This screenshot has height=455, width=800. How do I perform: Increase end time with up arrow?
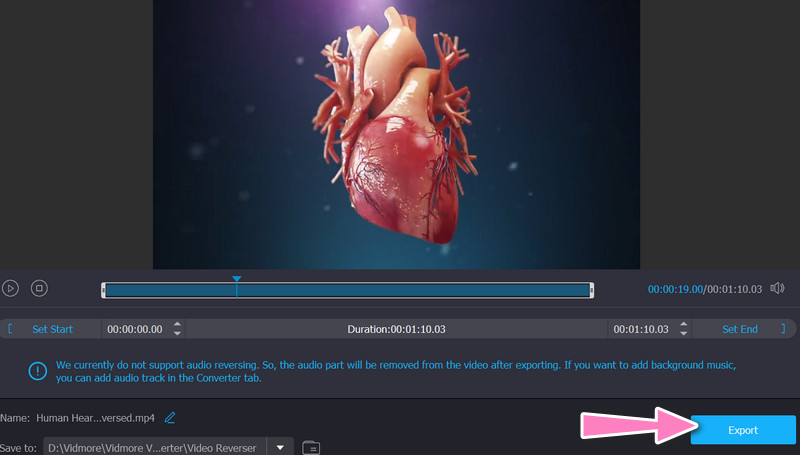pos(683,324)
